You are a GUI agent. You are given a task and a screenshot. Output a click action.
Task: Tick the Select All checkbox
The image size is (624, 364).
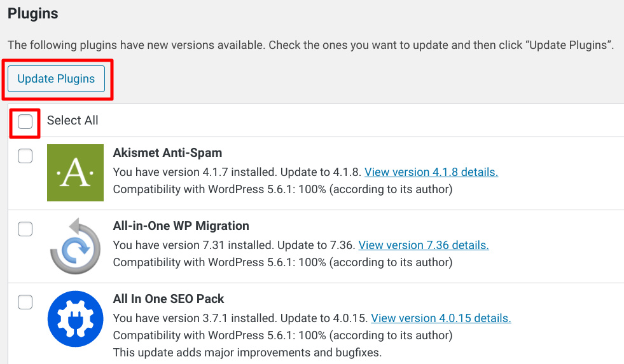click(x=25, y=121)
